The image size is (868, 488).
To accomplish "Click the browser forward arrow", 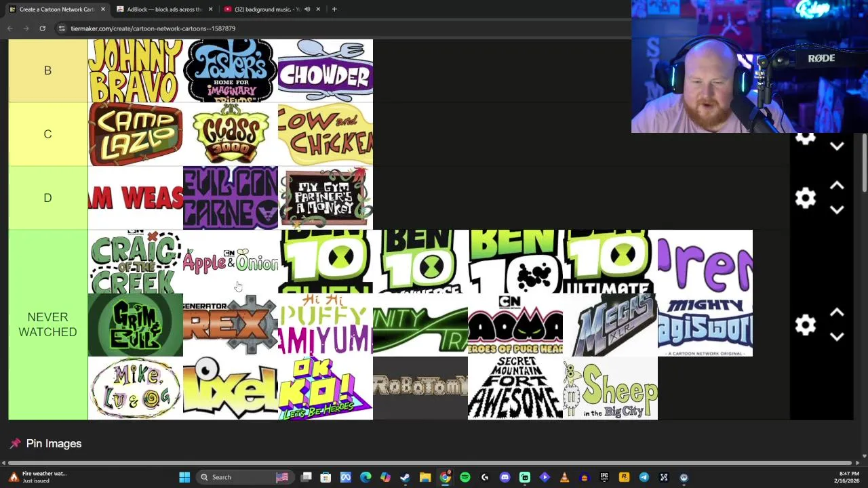I will point(26,28).
